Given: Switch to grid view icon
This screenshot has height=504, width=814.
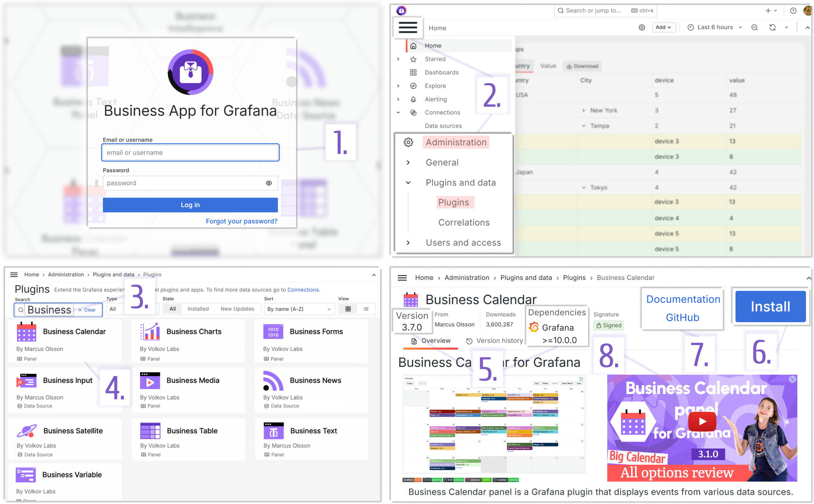Looking at the screenshot, I should point(348,309).
